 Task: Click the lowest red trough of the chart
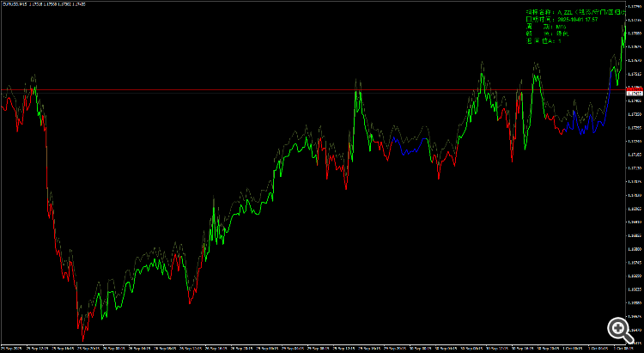[x=83, y=340]
